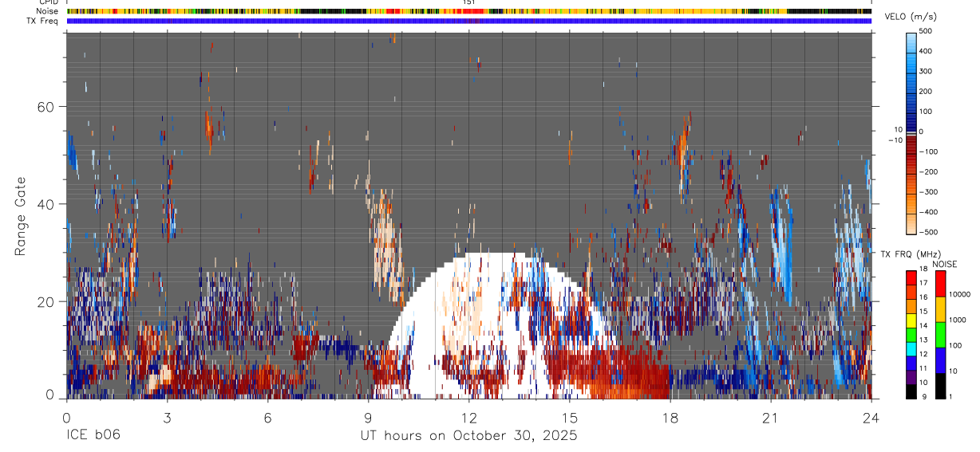Click the purple 10–11 MHz swatch in TX FRQ legend
Image resolution: width=980 pixels, height=452 pixels.
tap(911, 375)
